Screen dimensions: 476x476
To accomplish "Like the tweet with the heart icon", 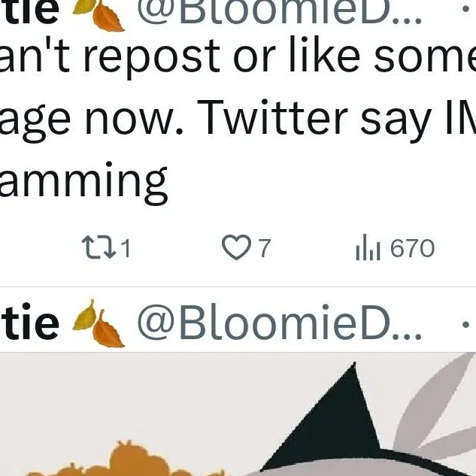I will tap(236, 247).
